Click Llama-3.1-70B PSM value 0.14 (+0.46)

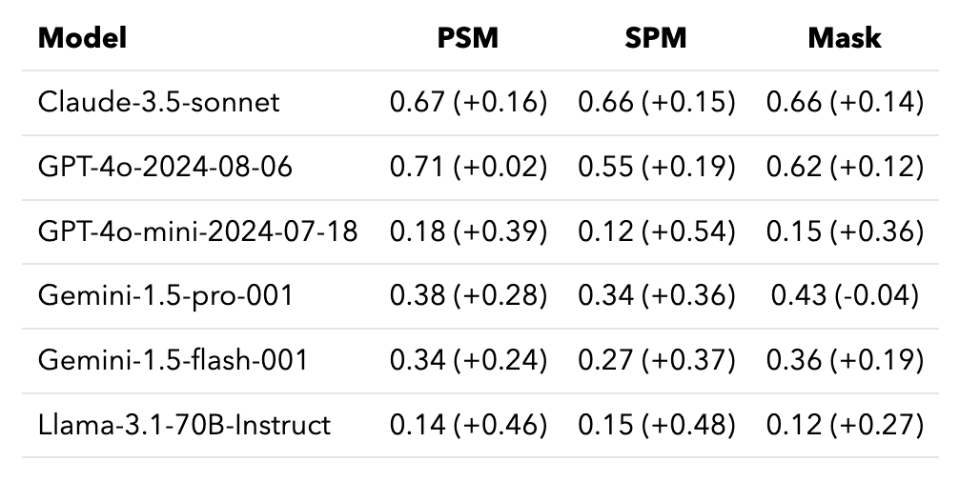pos(468,424)
